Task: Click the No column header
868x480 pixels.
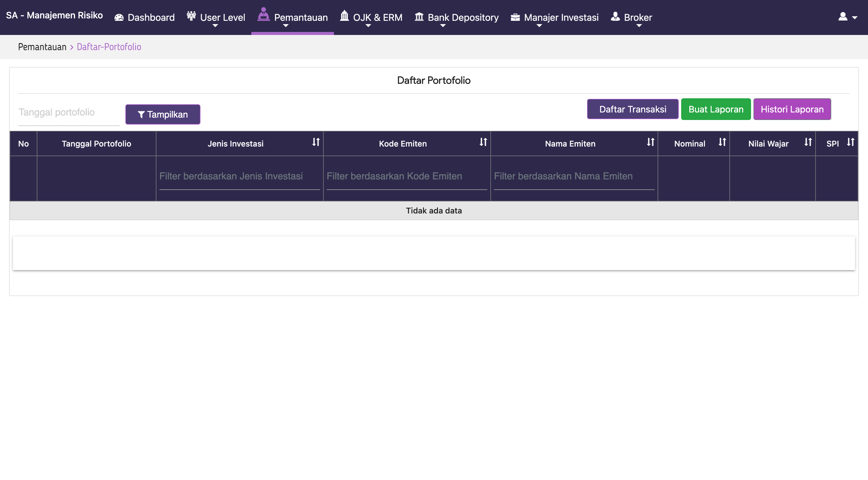Action: 23,144
